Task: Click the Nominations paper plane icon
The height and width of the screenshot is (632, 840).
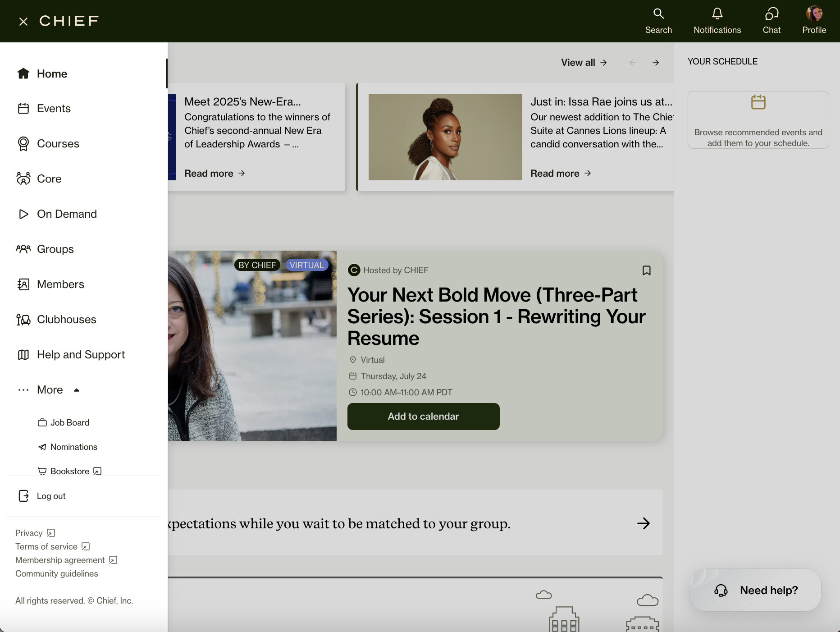Action: (42, 447)
